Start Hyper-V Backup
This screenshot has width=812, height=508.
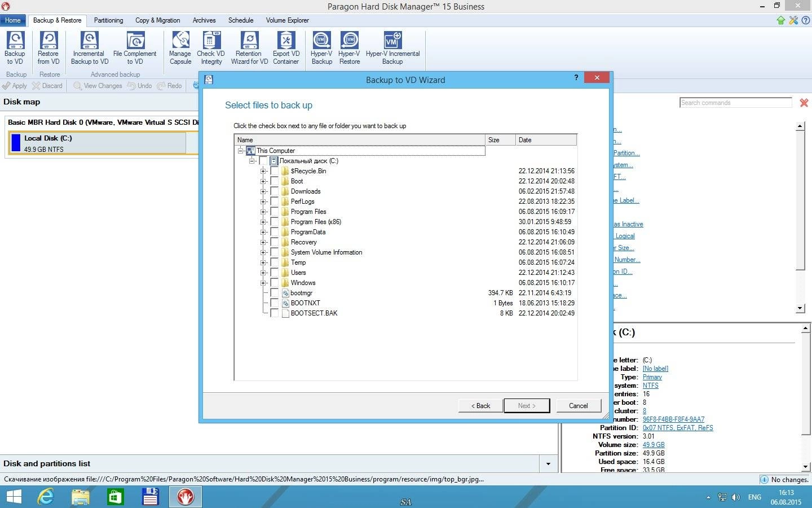[322, 48]
